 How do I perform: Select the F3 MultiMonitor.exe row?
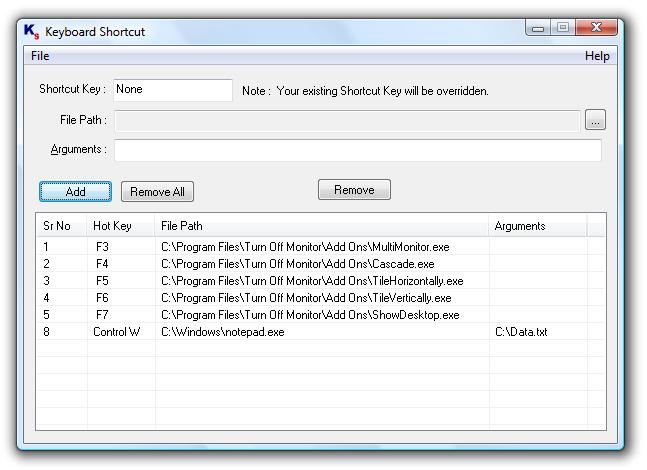(321, 247)
